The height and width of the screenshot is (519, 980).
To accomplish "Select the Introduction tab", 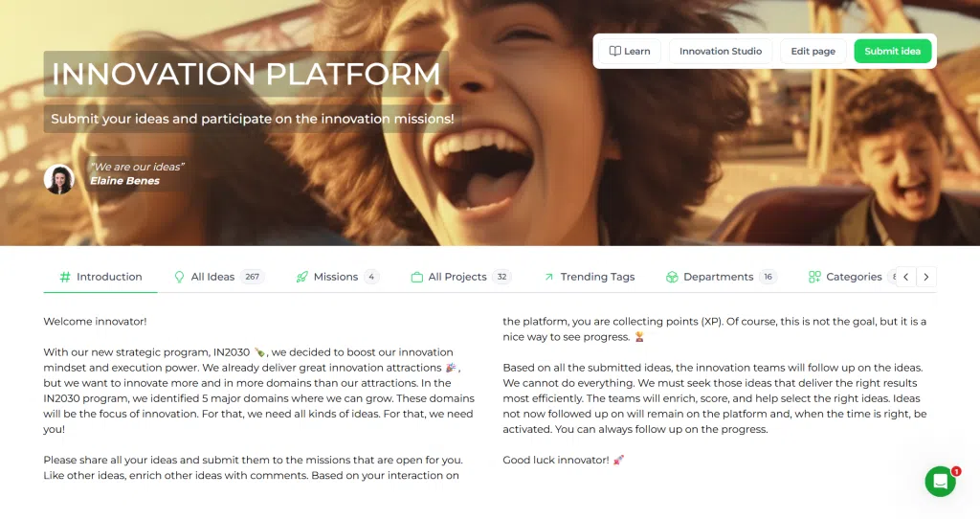I will pos(100,277).
